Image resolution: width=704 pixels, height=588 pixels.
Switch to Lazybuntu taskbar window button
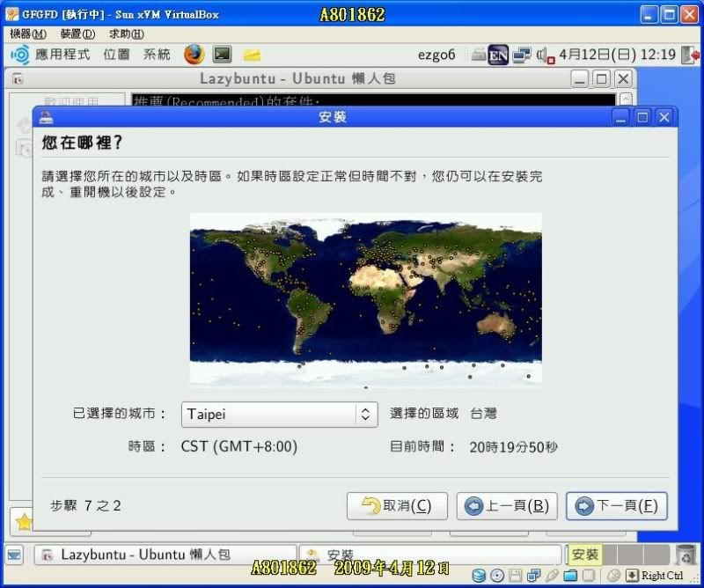click(165, 555)
